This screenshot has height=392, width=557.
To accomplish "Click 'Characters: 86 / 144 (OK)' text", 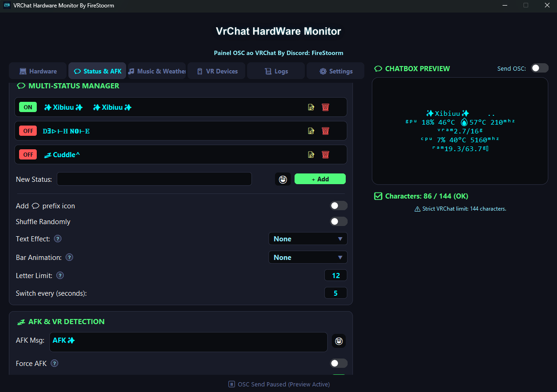I will (x=427, y=196).
